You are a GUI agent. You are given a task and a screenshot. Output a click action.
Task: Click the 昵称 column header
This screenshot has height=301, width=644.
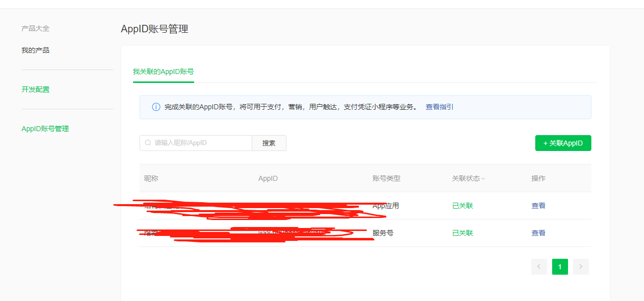(151, 178)
